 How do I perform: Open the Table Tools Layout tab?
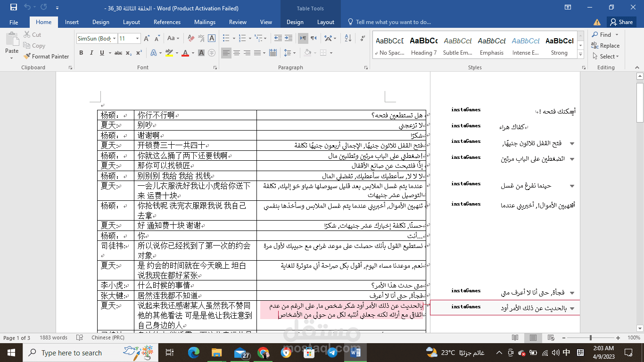tap(325, 22)
